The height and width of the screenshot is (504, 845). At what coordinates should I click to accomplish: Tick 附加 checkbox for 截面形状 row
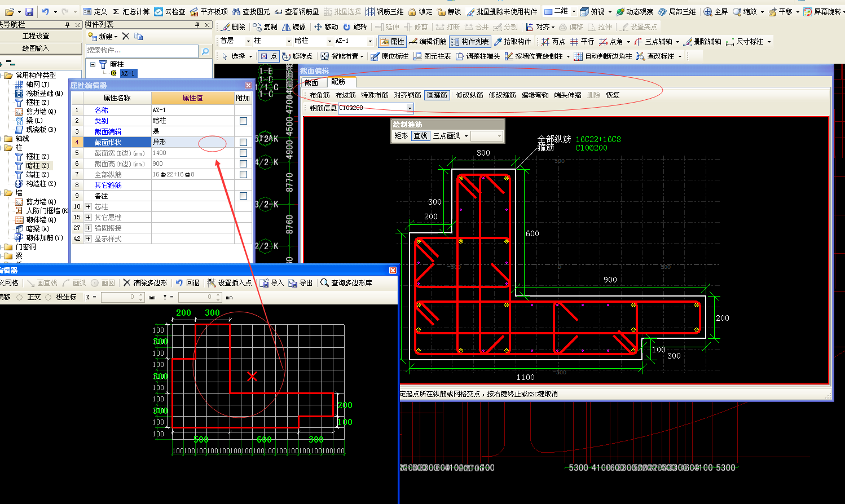click(243, 142)
